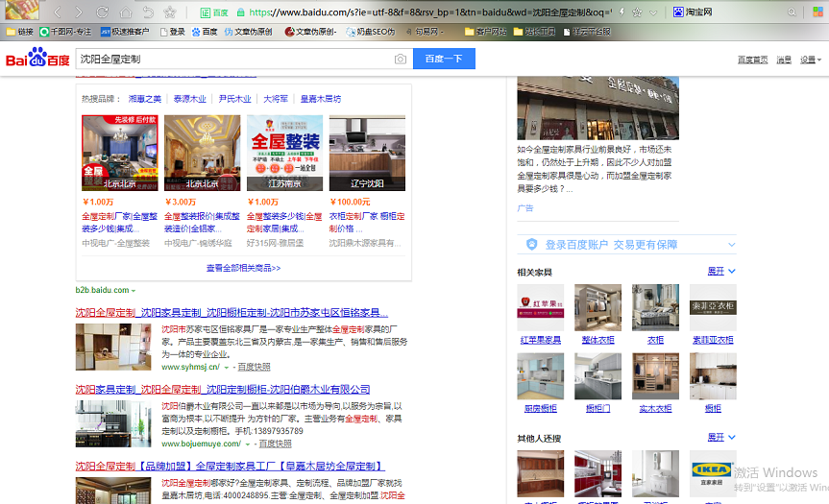
Task: Click the green lock security icon
Action: pyautogui.click(x=240, y=12)
